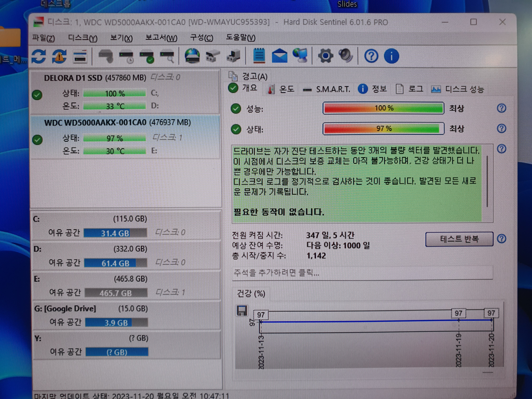Open the 보기(X) menu
This screenshot has width=532, height=399.
[x=121, y=38]
